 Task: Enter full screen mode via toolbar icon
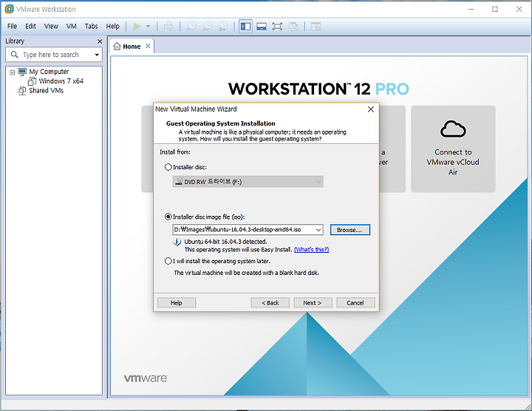tap(277, 26)
